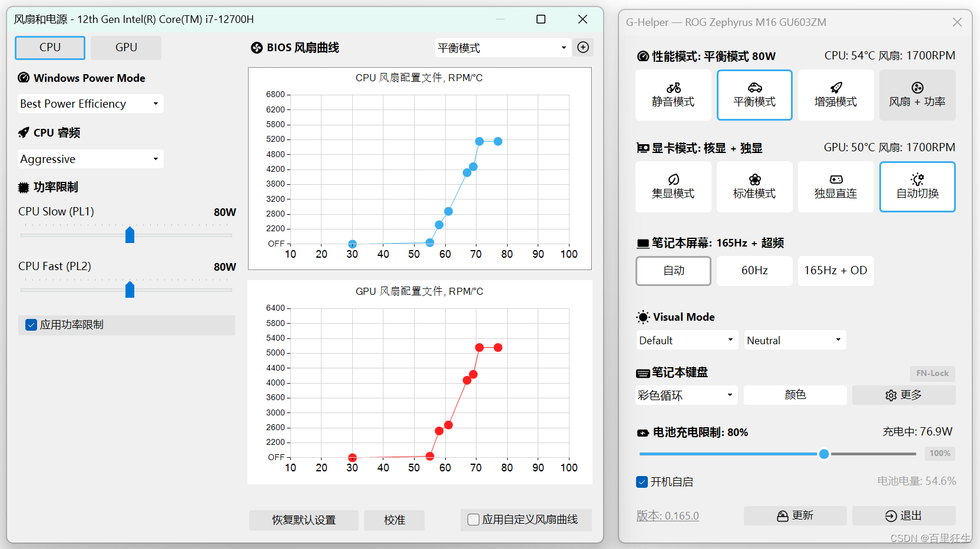The height and width of the screenshot is (549, 980).
Task: Click the CPU 54°C fan 1700RPM readout
Action: point(889,56)
